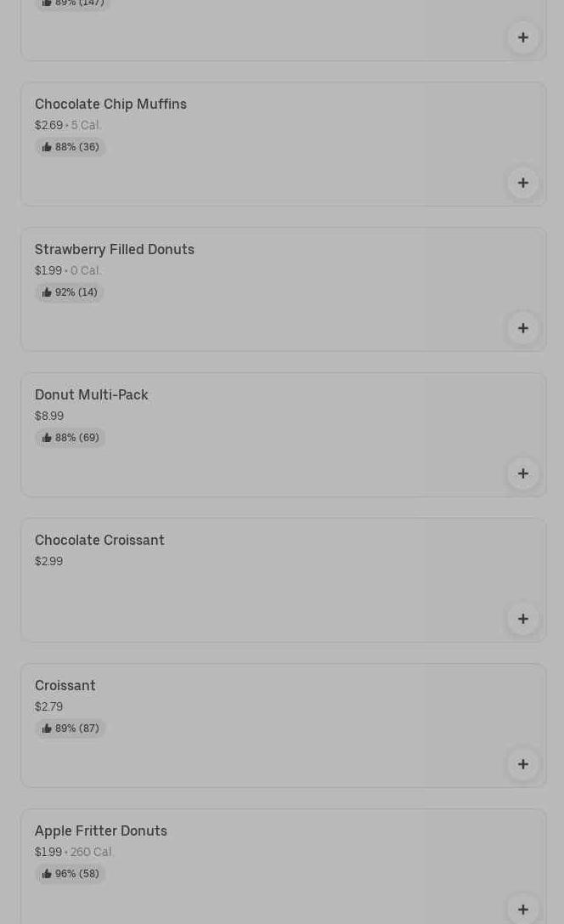The width and height of the screenshot is (564, 924).
Task: Add Apple Fritter Donuts to order
Action: (522, 909)
